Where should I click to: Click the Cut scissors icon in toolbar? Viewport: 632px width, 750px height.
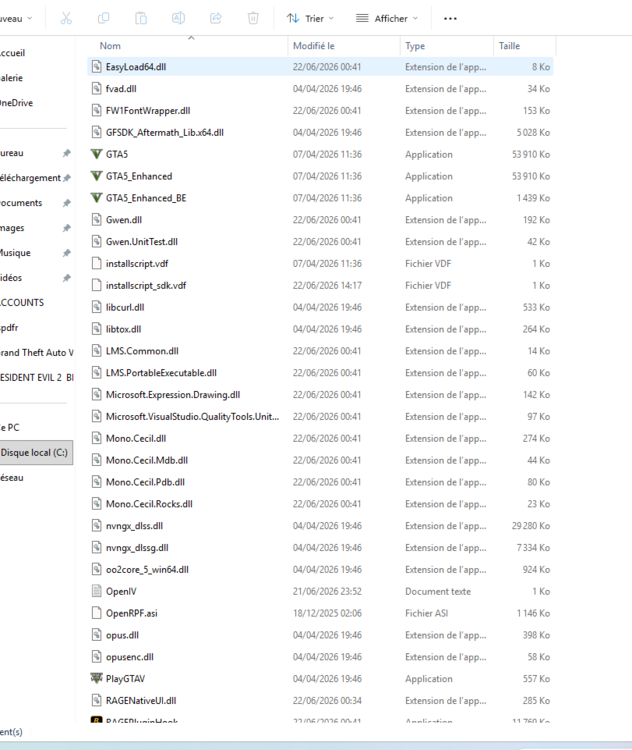[x=66, y=18]
